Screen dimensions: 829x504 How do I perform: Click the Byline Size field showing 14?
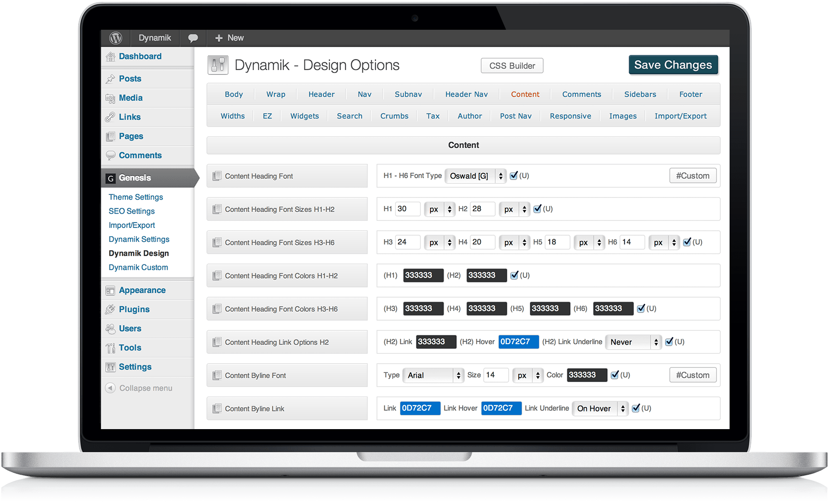coord(496,375)
